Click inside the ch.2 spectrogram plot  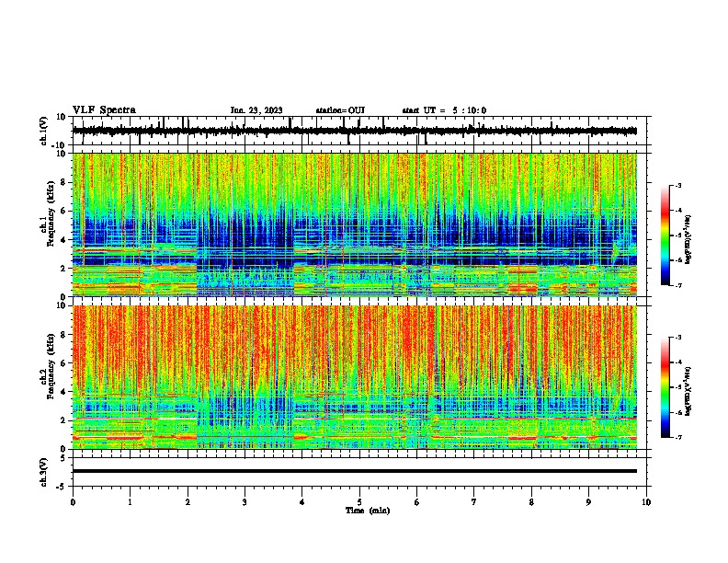pos(355,377)
